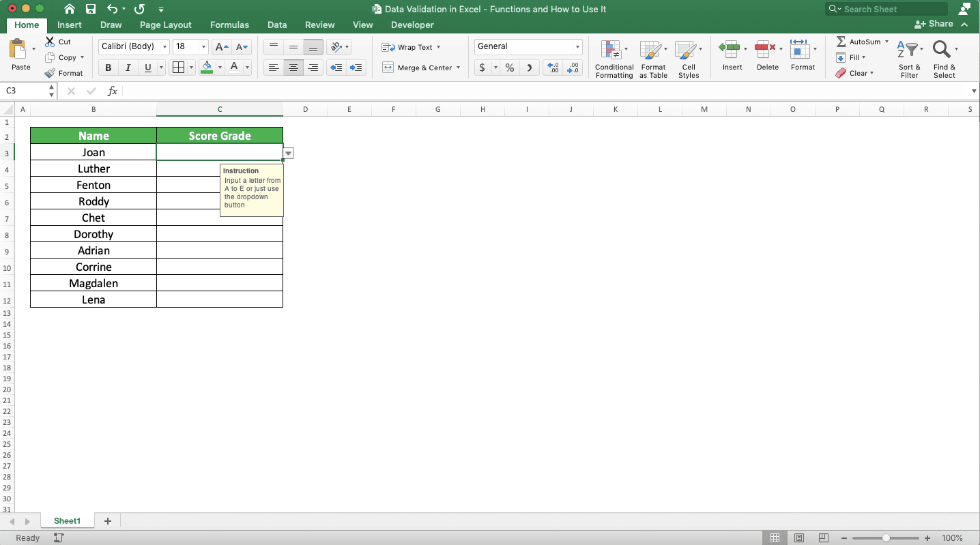Open the font size dropdown

(x=203, y=47)
